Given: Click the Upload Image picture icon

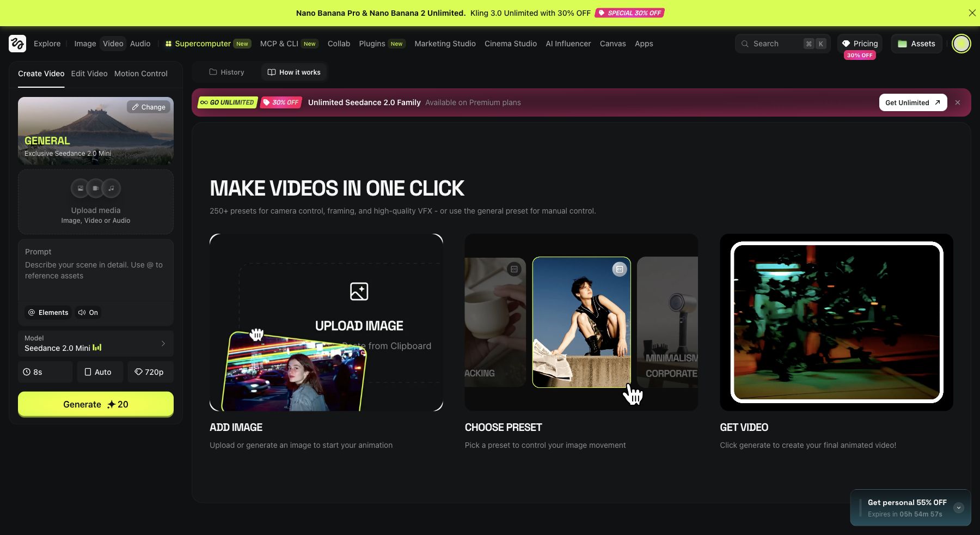Looking at the screenshot, I should pyautogui.click(x=359, y=291).
